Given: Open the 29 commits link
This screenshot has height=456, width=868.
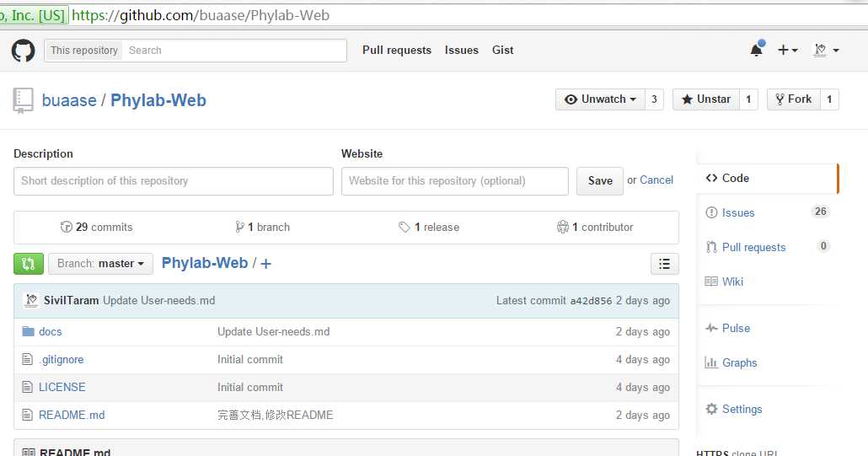Looking at the screenshot, I should 97,227.
